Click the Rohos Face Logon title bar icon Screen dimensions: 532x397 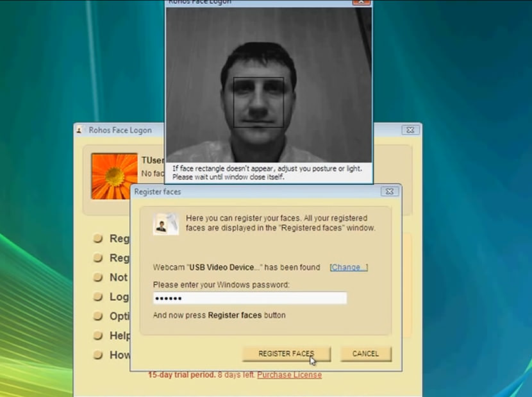pos(79,130)
